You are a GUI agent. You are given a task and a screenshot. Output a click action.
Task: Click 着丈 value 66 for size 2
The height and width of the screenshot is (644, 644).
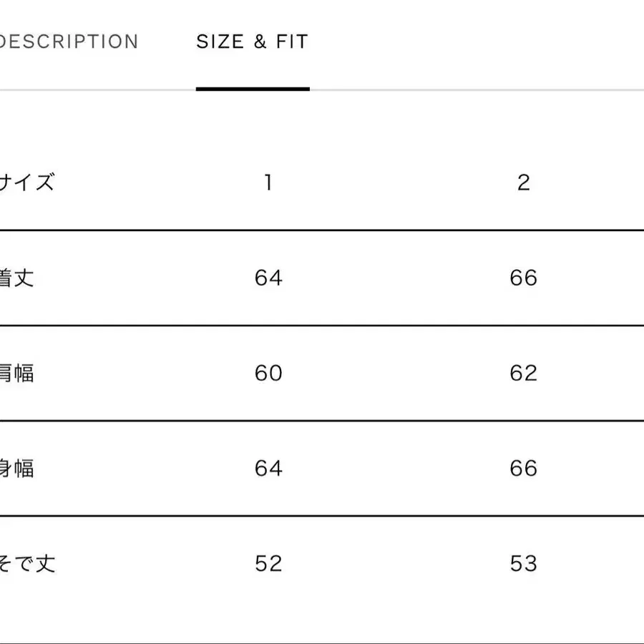coord(523,278)
